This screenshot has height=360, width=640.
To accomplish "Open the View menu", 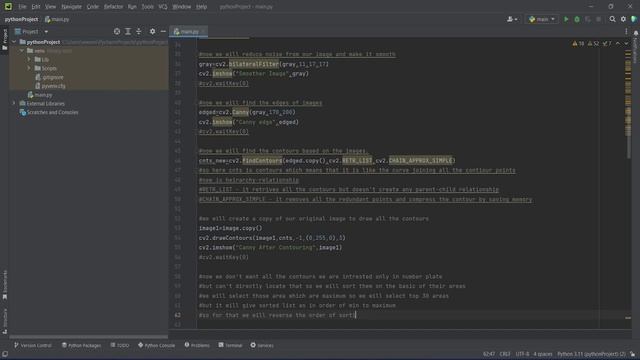I will click(51, 7).
